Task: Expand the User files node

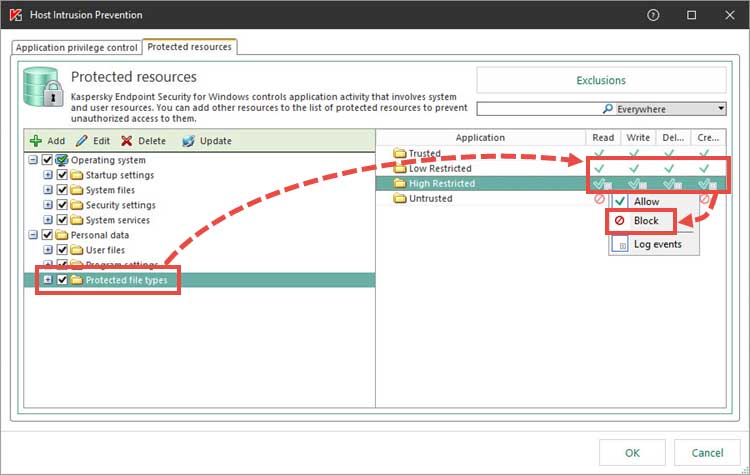Action: (48, 250)
